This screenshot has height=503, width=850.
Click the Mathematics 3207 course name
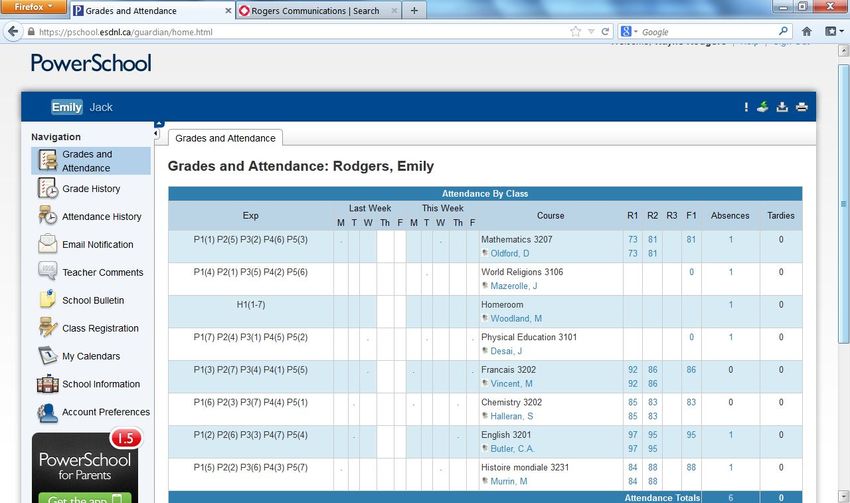(x=517, y=239)
